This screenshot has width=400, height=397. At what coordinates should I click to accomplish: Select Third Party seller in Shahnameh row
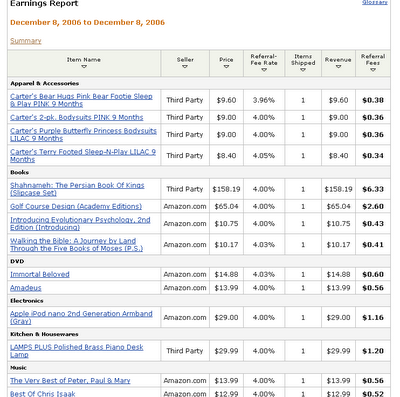pos(185,189)
